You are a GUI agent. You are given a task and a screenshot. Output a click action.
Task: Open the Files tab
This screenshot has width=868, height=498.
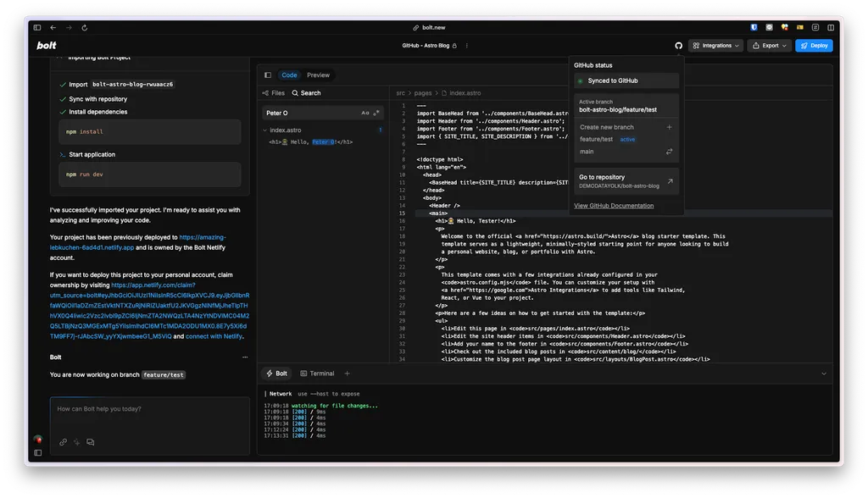pyautogui.click(x=274, y=93)
